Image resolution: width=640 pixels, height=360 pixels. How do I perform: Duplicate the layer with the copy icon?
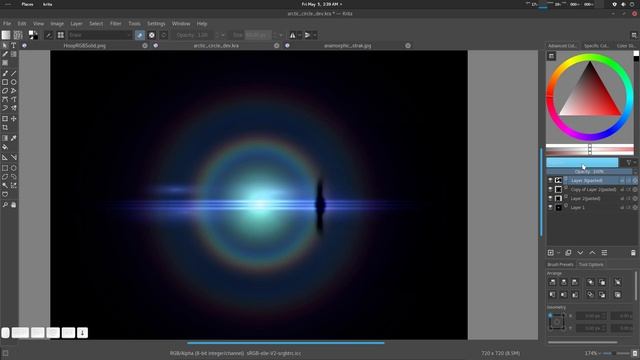568,253
